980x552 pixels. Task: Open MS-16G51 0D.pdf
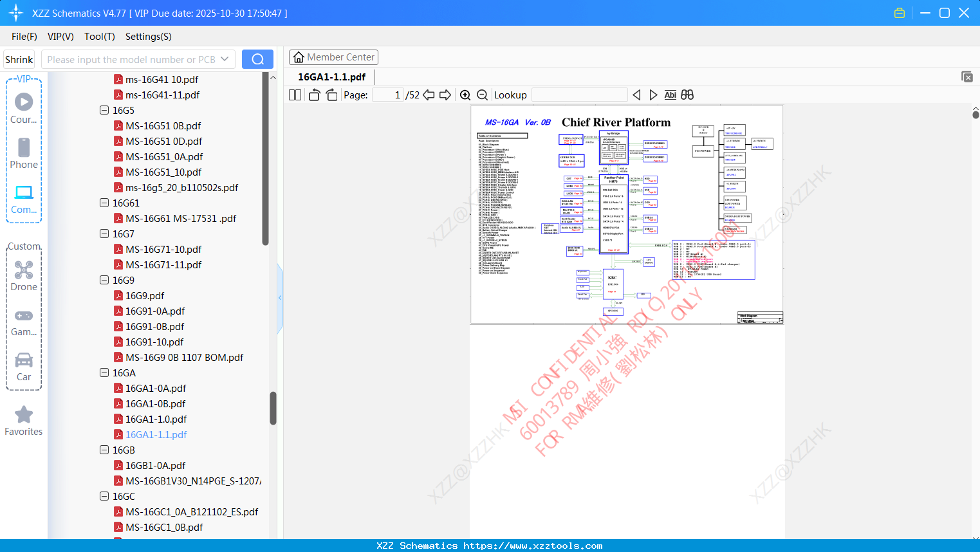coord(164,141)
